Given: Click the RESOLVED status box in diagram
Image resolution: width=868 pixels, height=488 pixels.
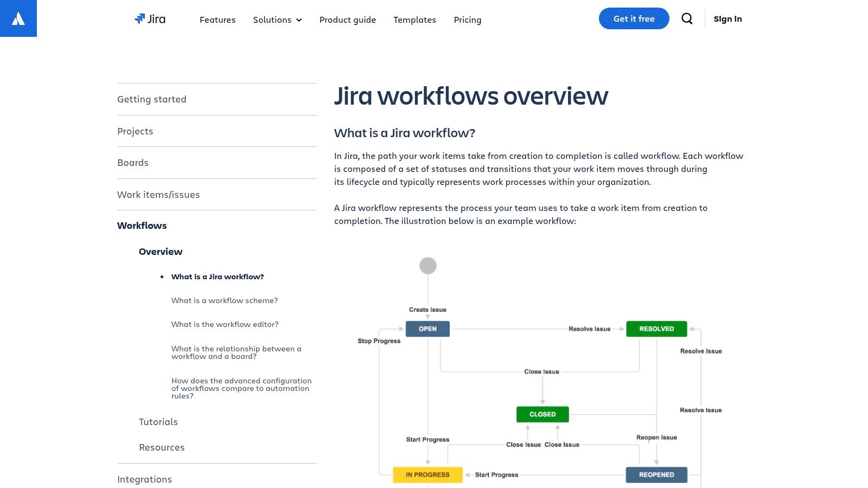Looking at the screenshot, I should 656,329.
